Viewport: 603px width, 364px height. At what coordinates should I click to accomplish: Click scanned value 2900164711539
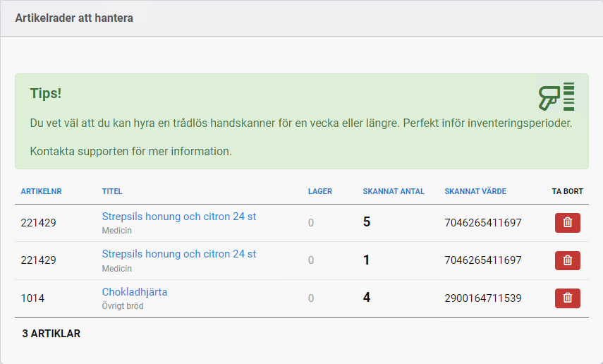[x=482, y=298]
